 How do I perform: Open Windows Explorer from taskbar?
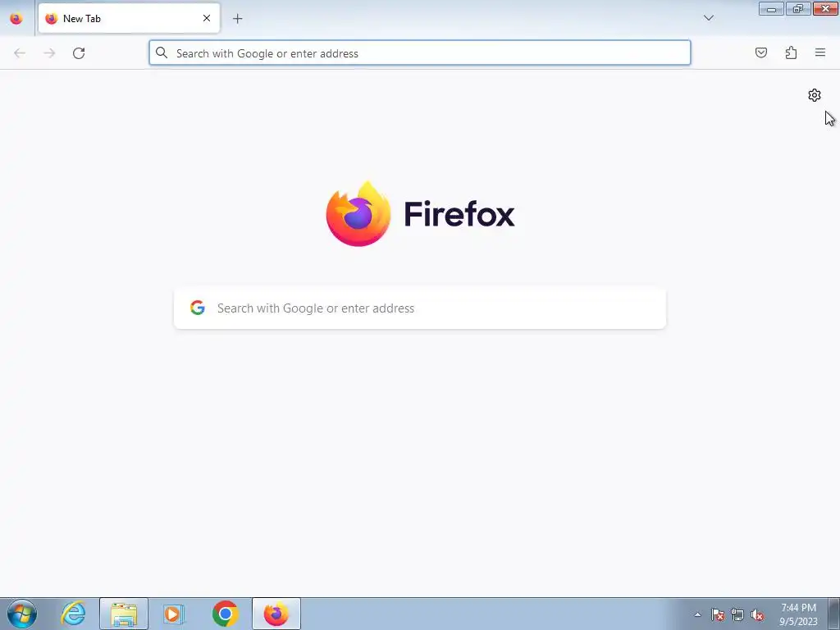(124, 614)
